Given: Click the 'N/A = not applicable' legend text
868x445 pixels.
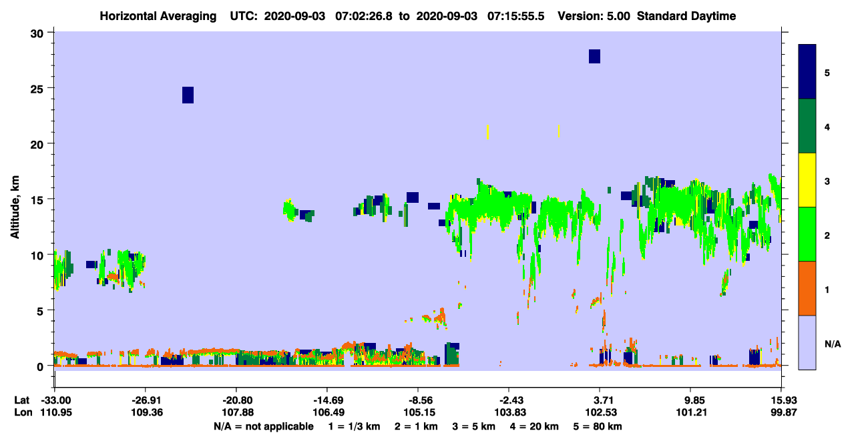Looking at the screenshot, I should [263, 426].
